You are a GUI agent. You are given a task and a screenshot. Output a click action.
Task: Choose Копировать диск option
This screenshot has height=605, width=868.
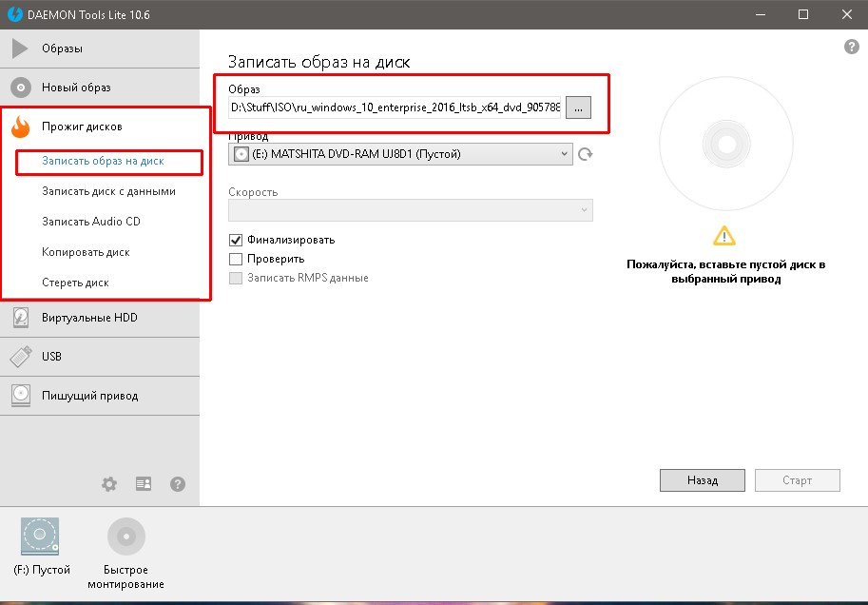coord(86,252)
